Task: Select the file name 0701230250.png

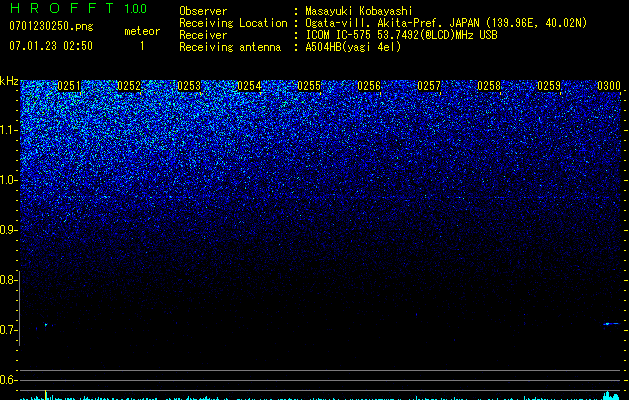Action: [51, 27]
